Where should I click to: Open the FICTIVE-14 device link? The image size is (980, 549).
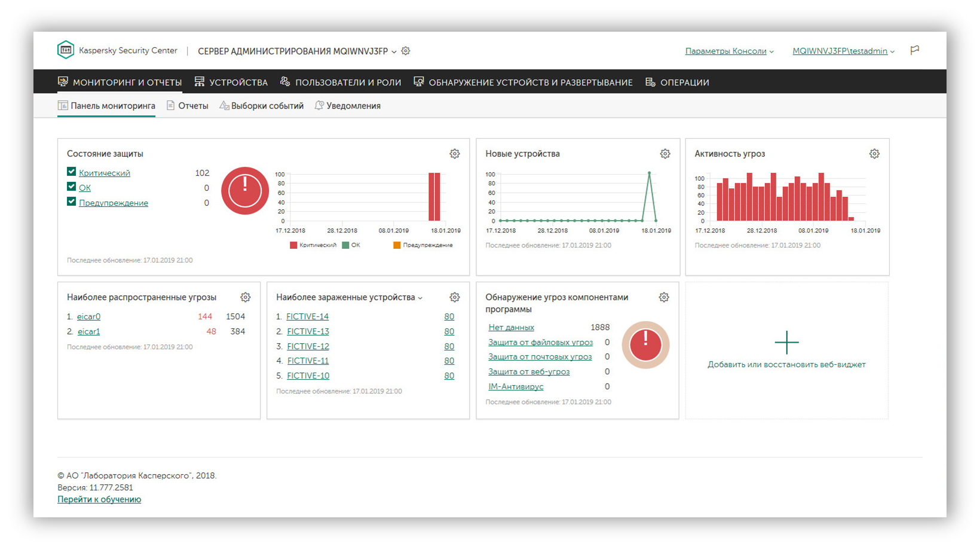(x=307, y=316)
